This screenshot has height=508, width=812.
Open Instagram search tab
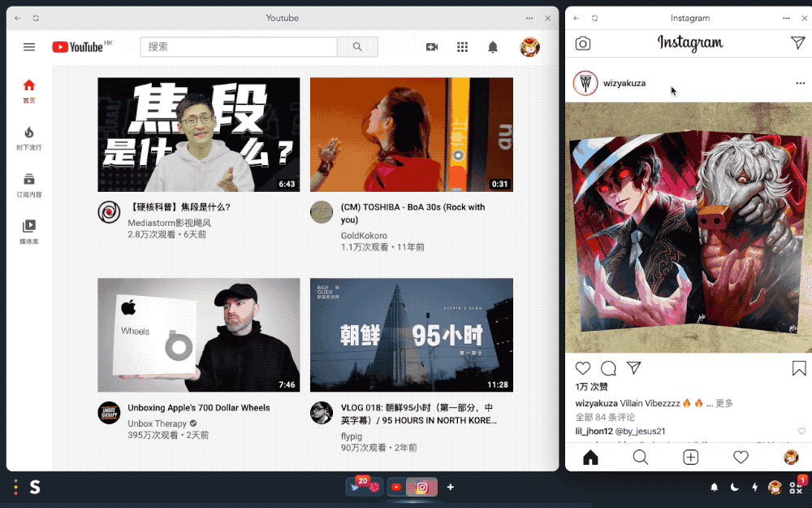(641, 457)
